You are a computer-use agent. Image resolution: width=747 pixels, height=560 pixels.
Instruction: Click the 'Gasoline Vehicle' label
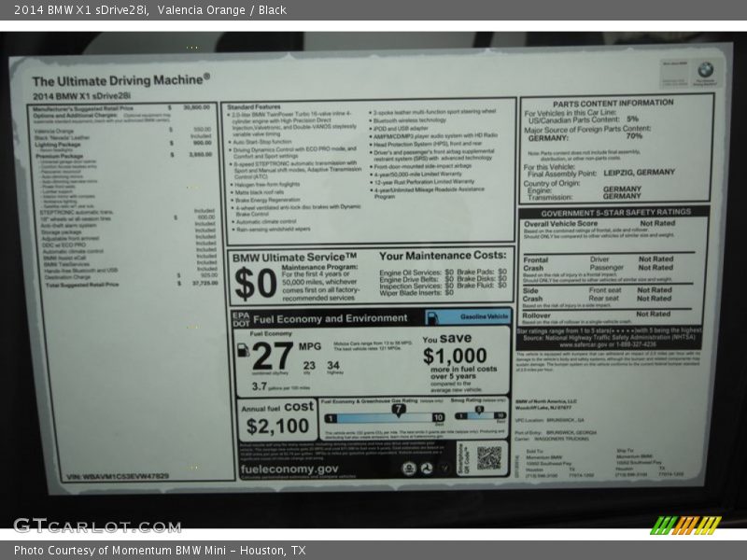click(x=484, y=316)
